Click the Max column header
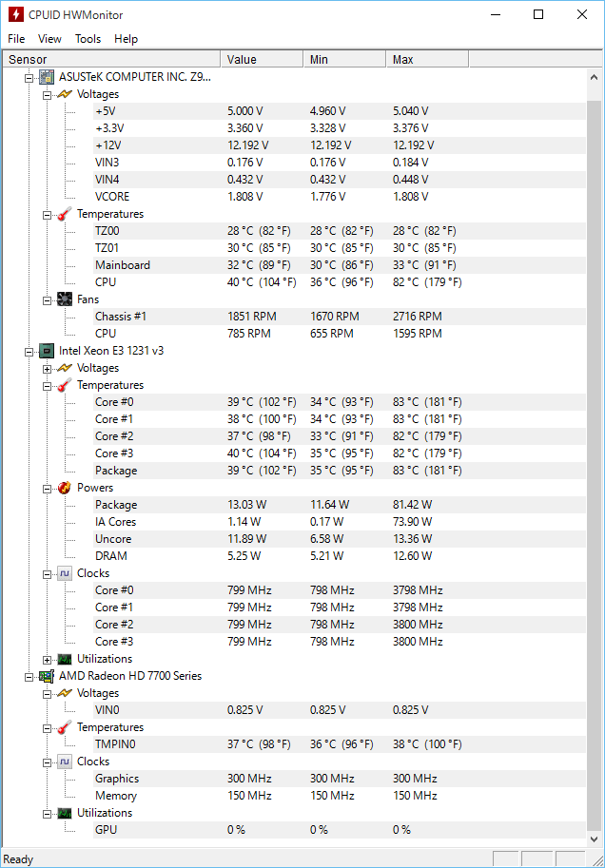Screen dimensions: 605x868 [427, 59]
